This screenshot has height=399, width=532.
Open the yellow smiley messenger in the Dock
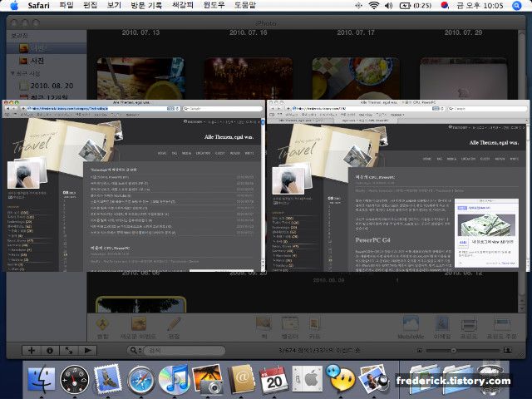(340, 379)
